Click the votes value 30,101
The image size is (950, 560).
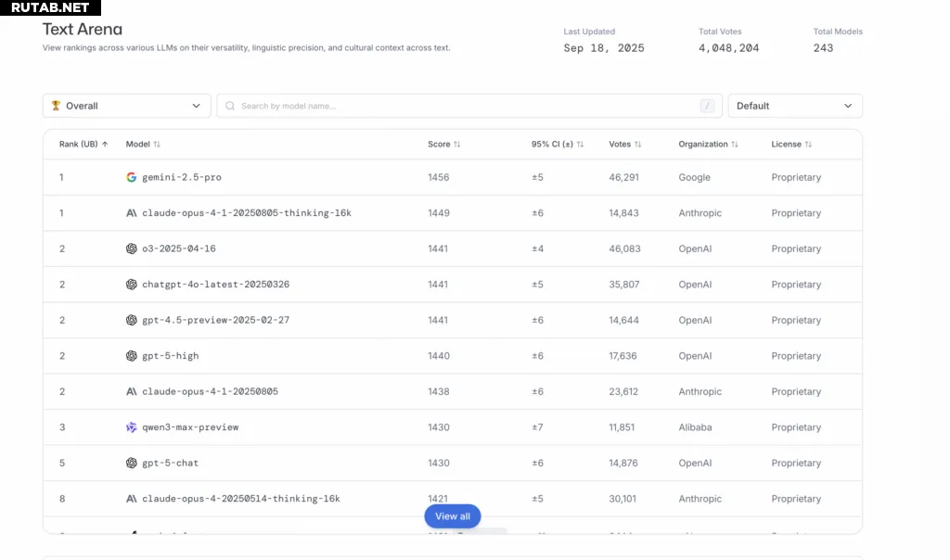pyautogui.click(x=623, y=499)
